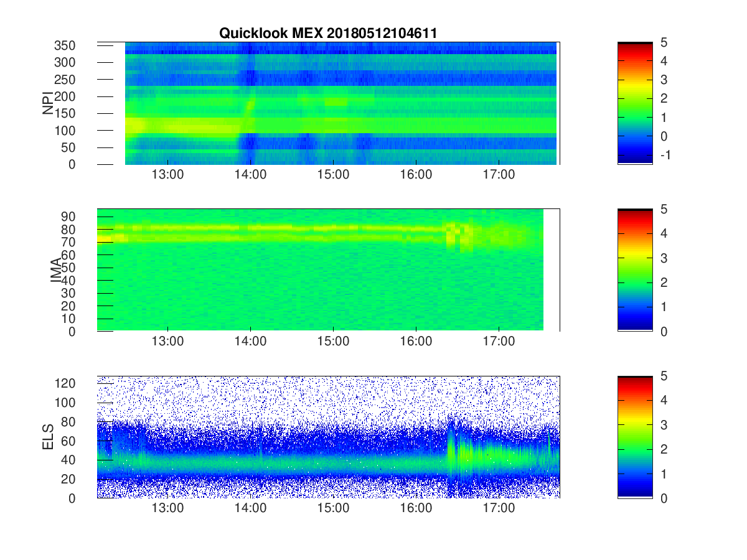Click the 4 label on ELS colorbar

(665, 401)
